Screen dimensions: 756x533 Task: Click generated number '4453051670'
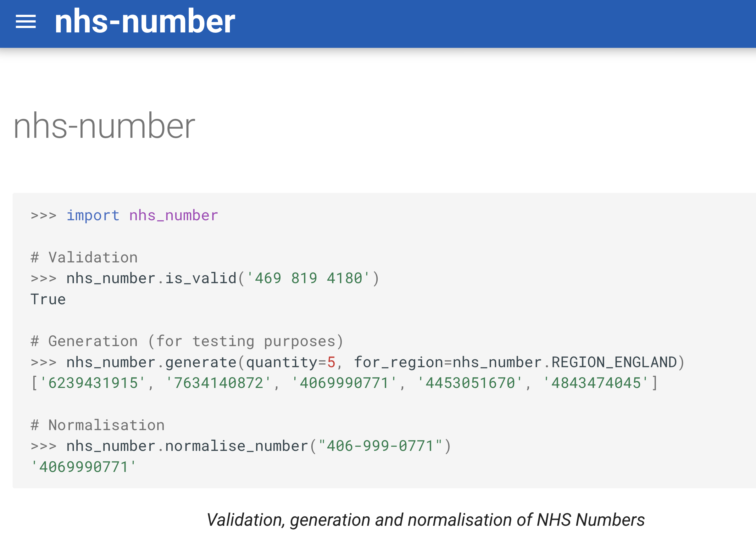(470, 383)
